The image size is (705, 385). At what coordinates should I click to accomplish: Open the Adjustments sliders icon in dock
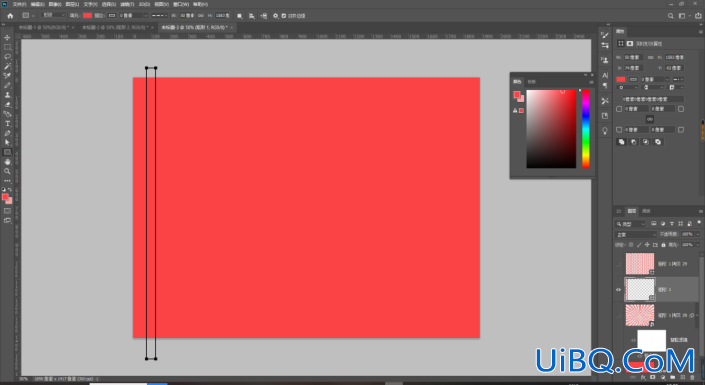(605, 45)
